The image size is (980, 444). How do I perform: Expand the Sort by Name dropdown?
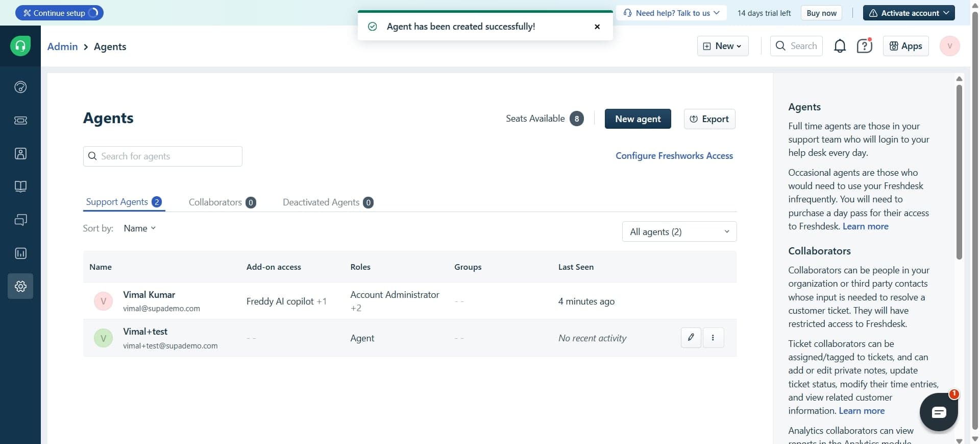tap(139, 228)
